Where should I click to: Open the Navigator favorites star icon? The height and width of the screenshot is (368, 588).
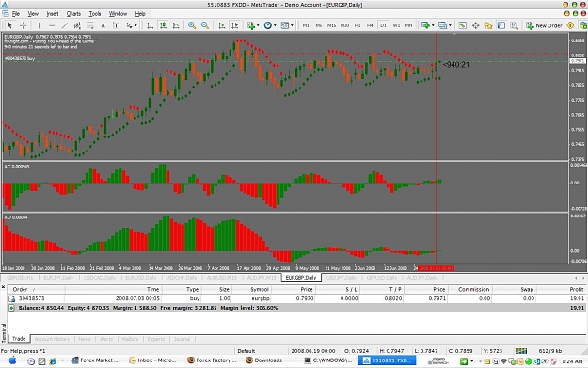coord(488,25)
